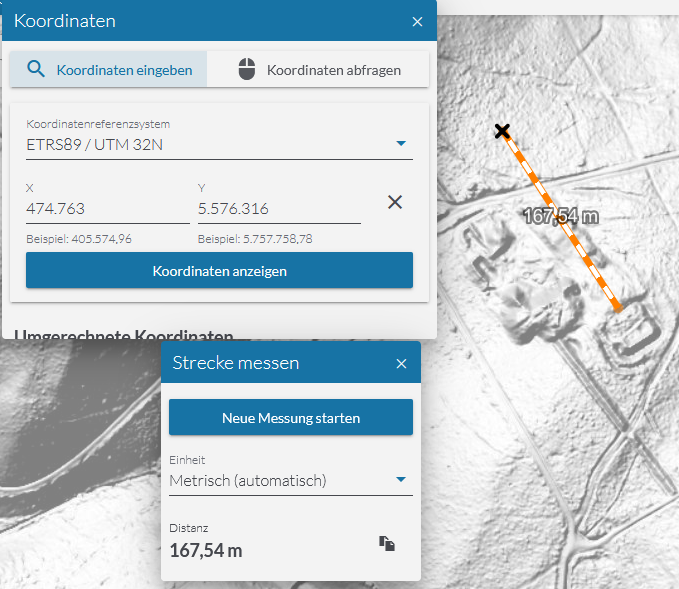Open the Koordinatenreferenzsystem dropdown
The image size is (679, 589).
click(x=219, y=145)
